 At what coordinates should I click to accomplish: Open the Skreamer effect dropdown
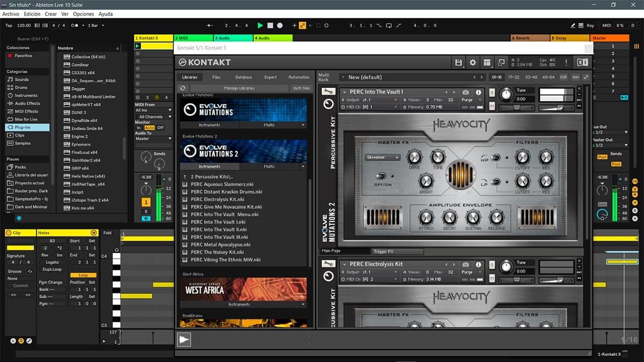383,158
